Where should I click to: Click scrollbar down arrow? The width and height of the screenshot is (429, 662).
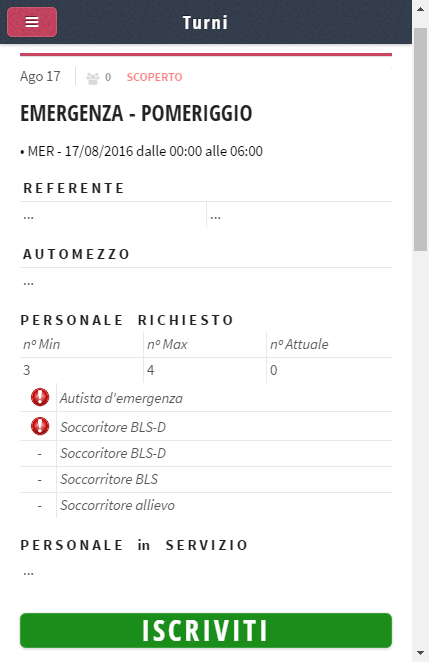421,653
